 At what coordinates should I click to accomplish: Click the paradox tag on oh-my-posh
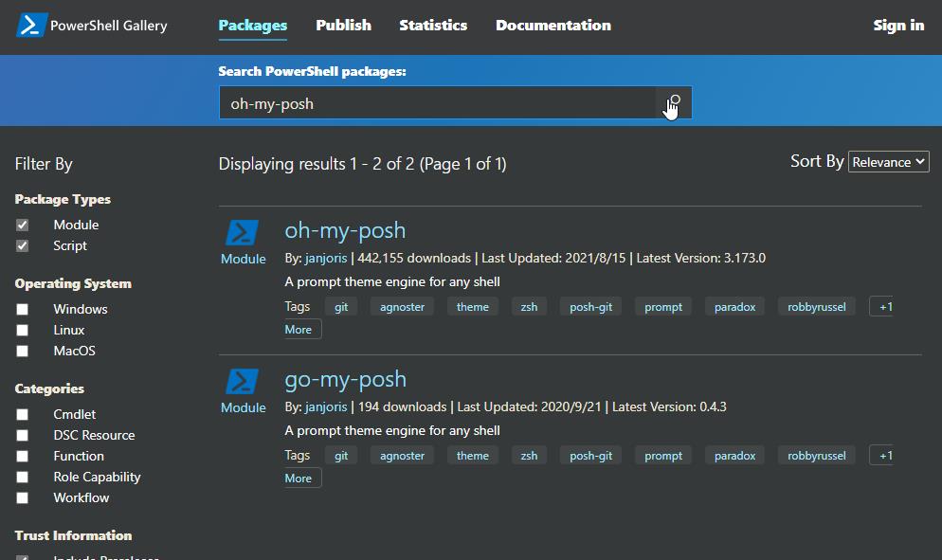tap(734, 307)
